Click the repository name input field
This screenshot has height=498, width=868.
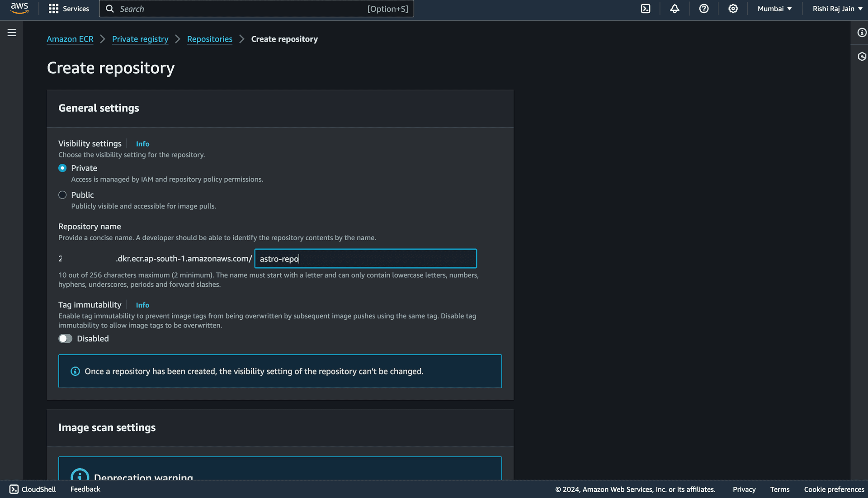tap(365, 259)
